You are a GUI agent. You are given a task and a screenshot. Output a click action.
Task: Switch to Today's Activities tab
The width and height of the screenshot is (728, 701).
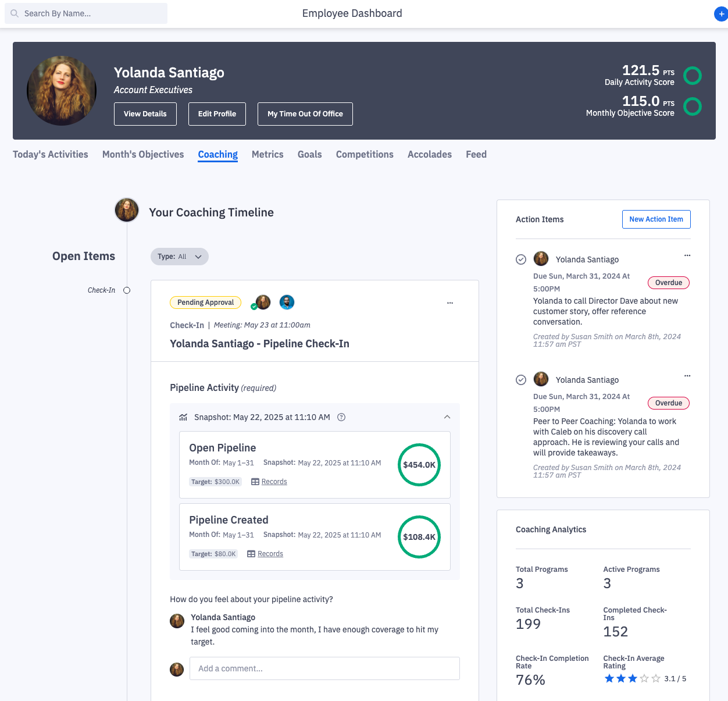click(51, 154)
